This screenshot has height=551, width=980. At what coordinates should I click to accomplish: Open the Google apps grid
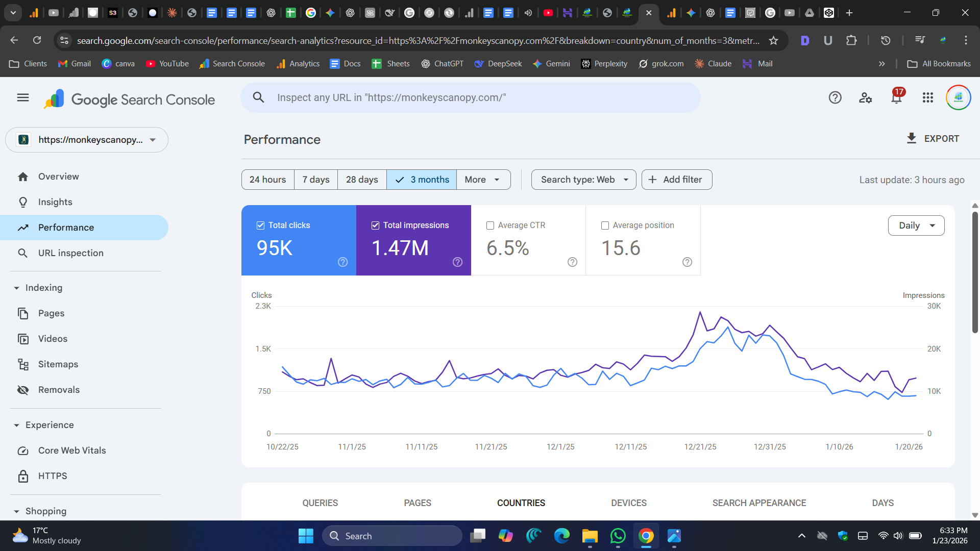928,97
